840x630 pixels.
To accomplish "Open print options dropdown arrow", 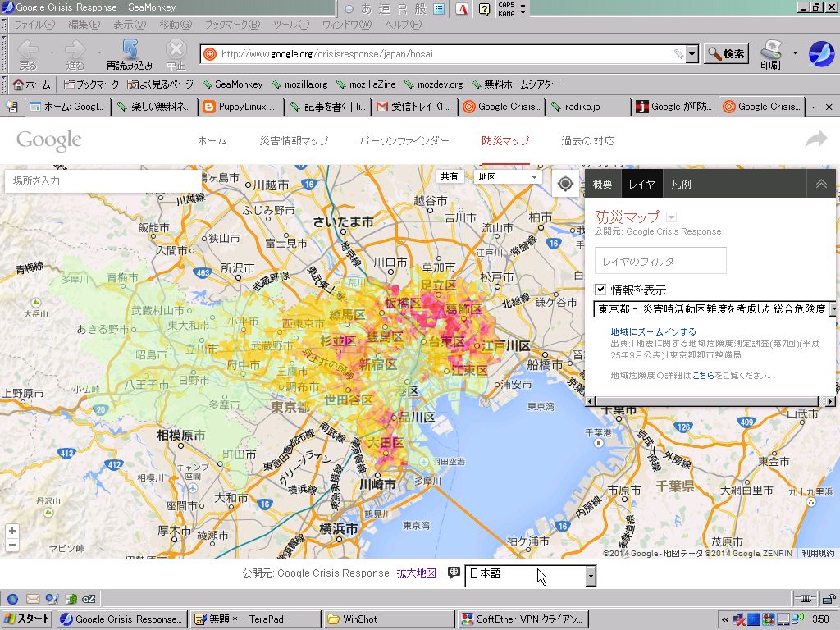I will 795,53.
